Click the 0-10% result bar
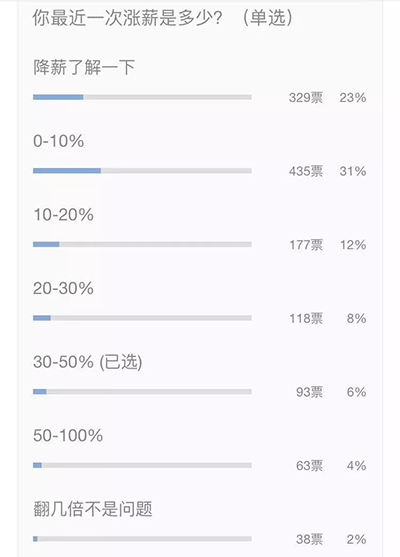Image resolution: width=400 pixels, height=557 pixels. 142,171
